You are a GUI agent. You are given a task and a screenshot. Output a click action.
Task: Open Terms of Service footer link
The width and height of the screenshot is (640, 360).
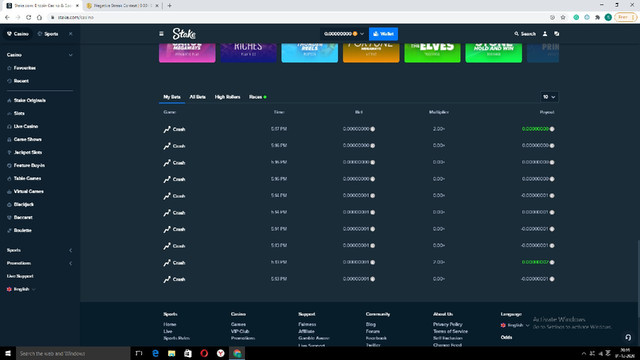(450, 331)
